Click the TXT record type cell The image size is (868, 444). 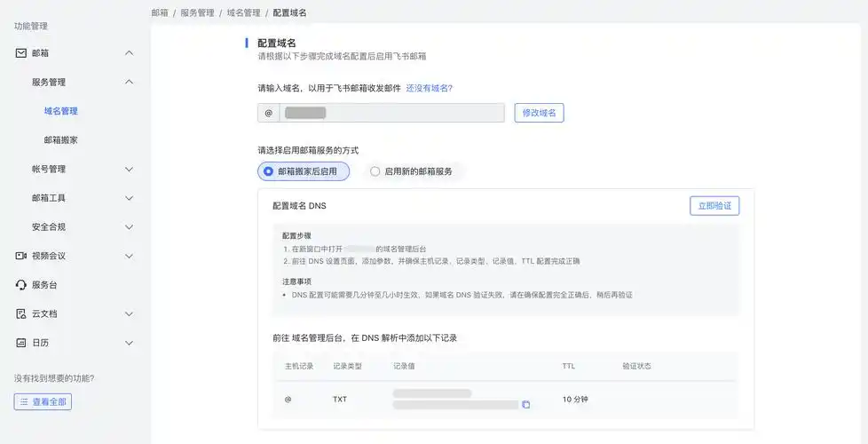(x=340, y=399)
